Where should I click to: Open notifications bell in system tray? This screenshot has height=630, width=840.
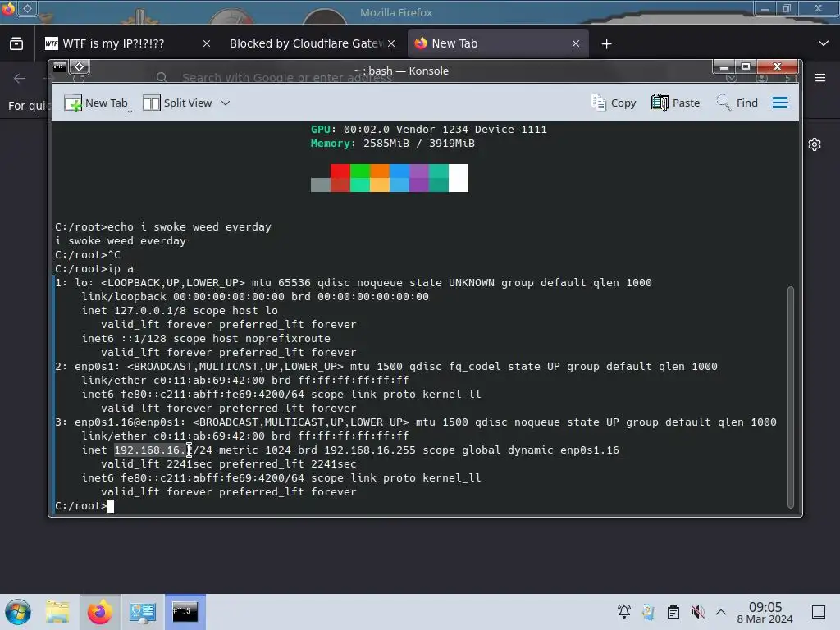tap(624, 612)
